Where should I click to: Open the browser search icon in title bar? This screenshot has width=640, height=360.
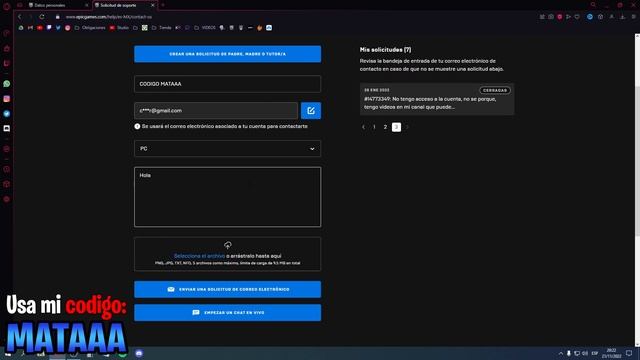593,5
